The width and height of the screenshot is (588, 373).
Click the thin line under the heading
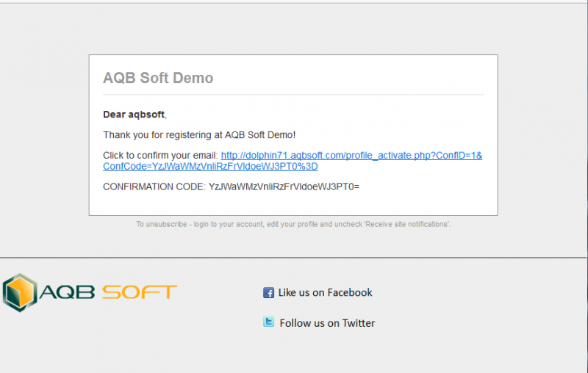[293, 95]
